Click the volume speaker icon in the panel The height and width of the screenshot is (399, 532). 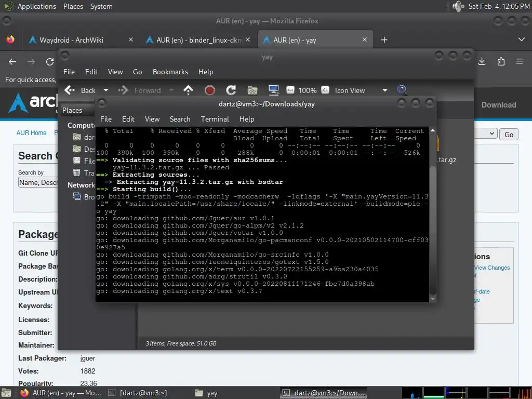[x=458, y=6]
